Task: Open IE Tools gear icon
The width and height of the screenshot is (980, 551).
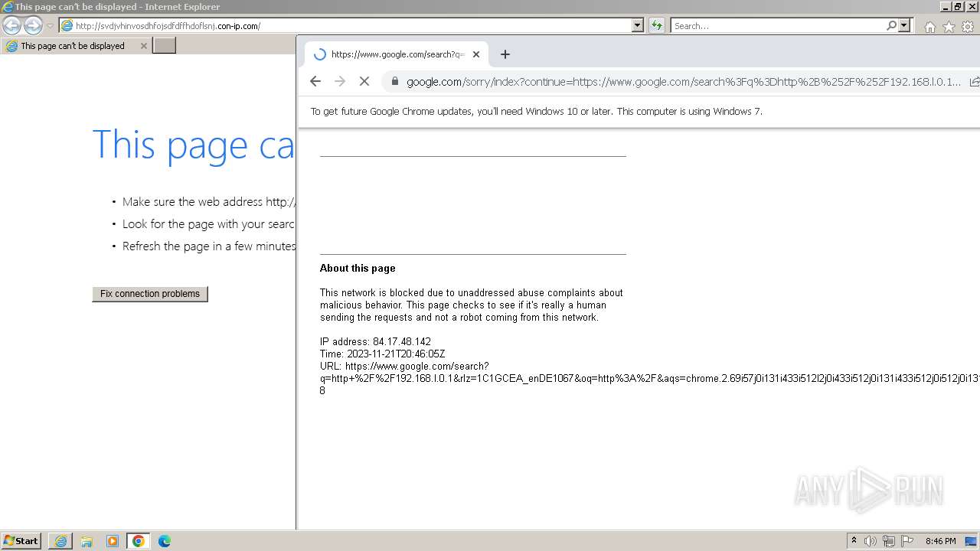Action: click(x=968, y=26)
